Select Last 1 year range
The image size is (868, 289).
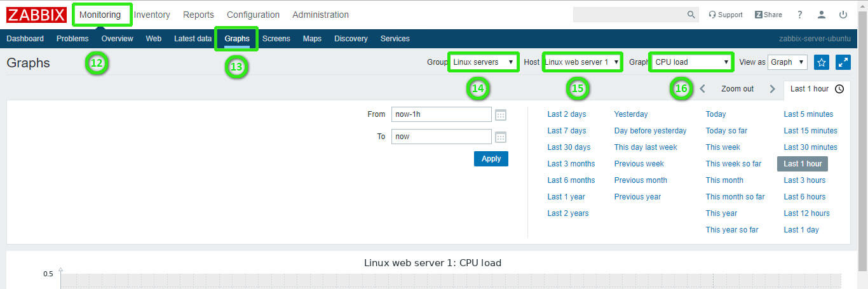566,197
